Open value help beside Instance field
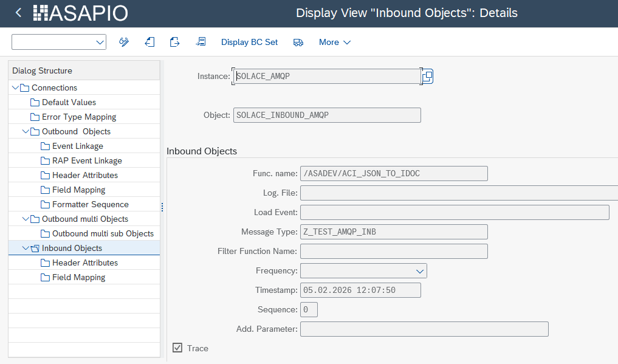 click(428, 77)
